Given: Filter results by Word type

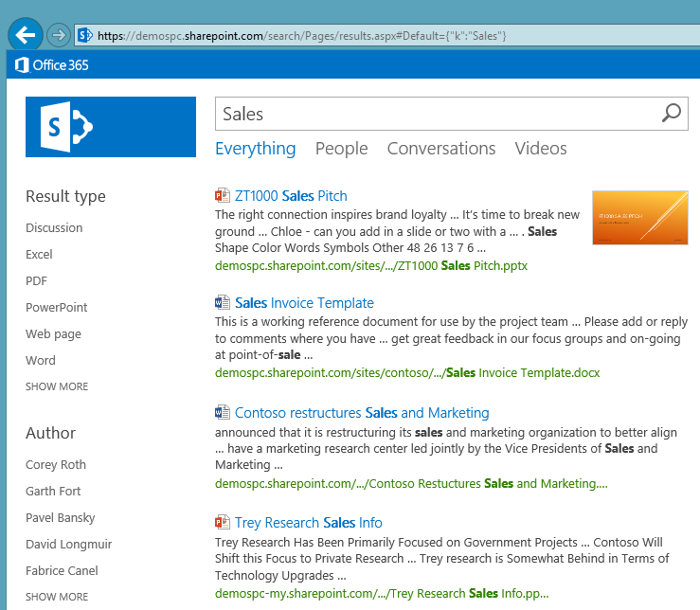Looking at the screenshot, I should [40, 360].
